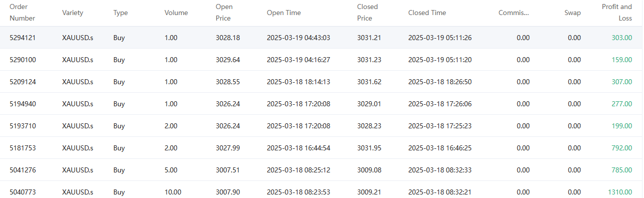This screenshot has width=644, height=198.
Task: Click order number 5181753
Action: 23,148
